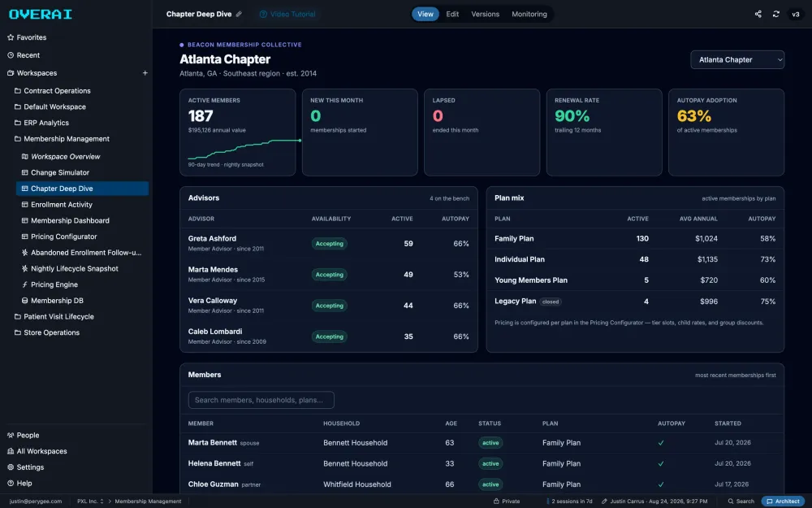Switch to the View tab
This screenshot has width=812, height=508.
[425, 14]
